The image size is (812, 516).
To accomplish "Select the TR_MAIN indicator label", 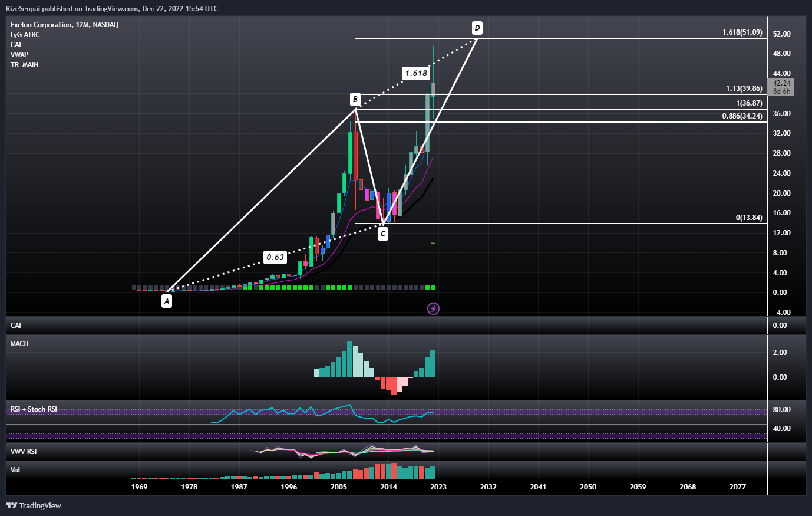I will pyautogui.click(x=24, y=65).
